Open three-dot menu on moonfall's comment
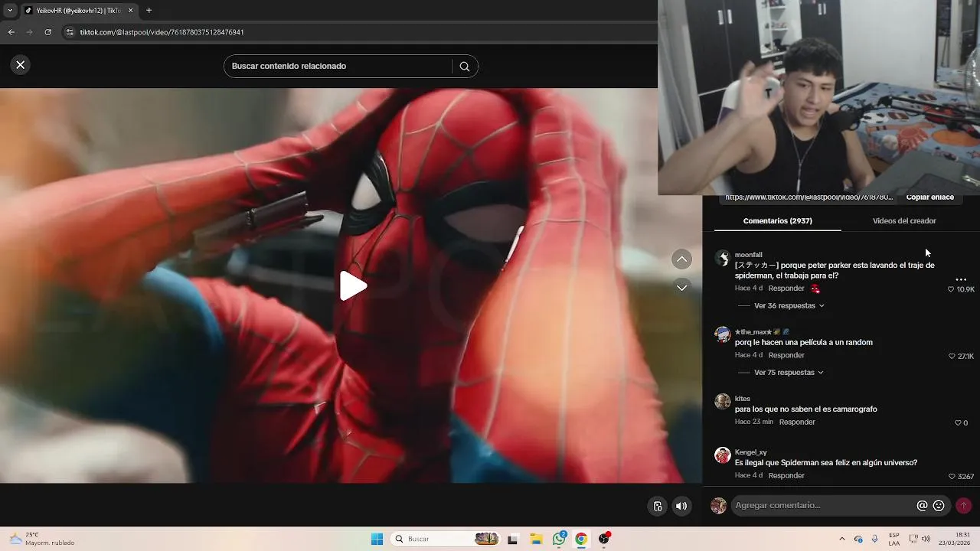980x551 pixels. [961, 279]
